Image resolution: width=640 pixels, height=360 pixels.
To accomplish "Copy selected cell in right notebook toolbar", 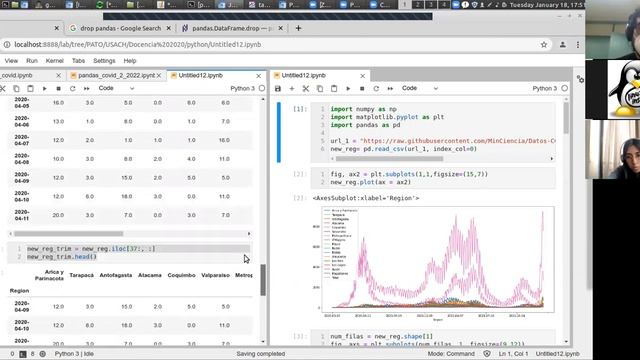I will point(320,88).
